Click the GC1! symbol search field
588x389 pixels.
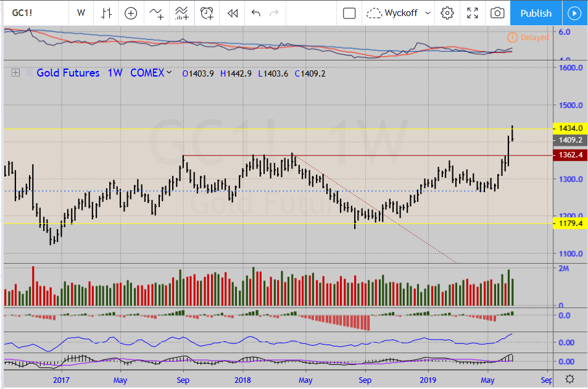(x=31, y=13)
